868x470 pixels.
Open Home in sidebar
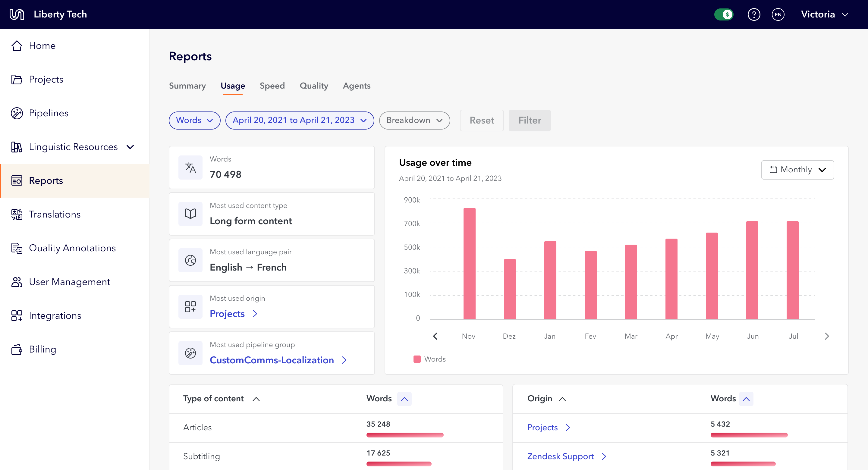pos(74,45)
